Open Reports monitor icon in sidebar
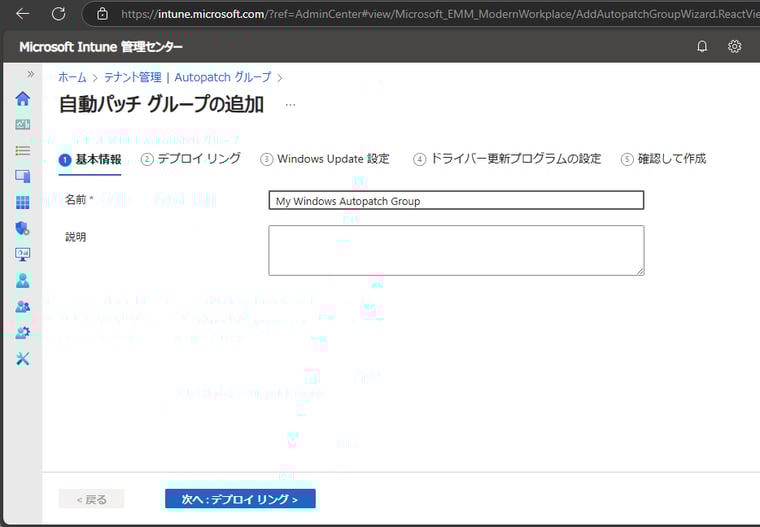This screenshot has width=760, height=527. pos(23,254)
